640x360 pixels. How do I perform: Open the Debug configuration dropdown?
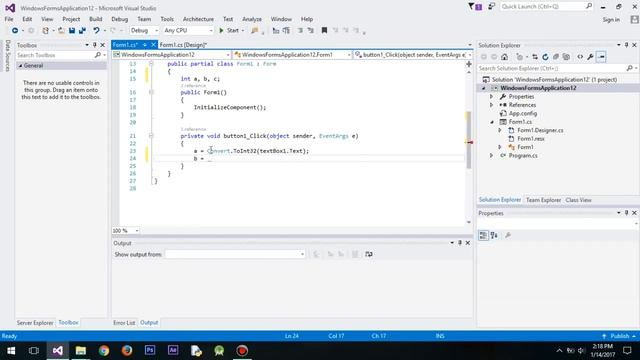click(144, 31)
